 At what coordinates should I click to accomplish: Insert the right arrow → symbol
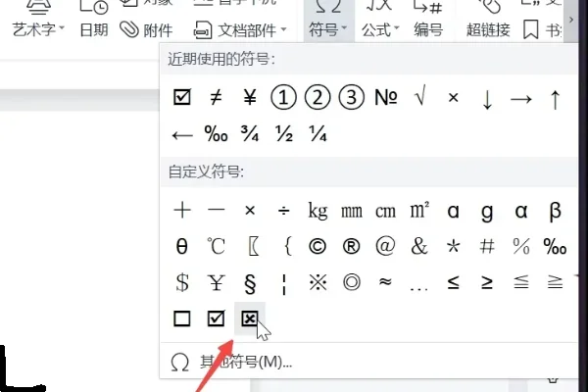[521, 99]
